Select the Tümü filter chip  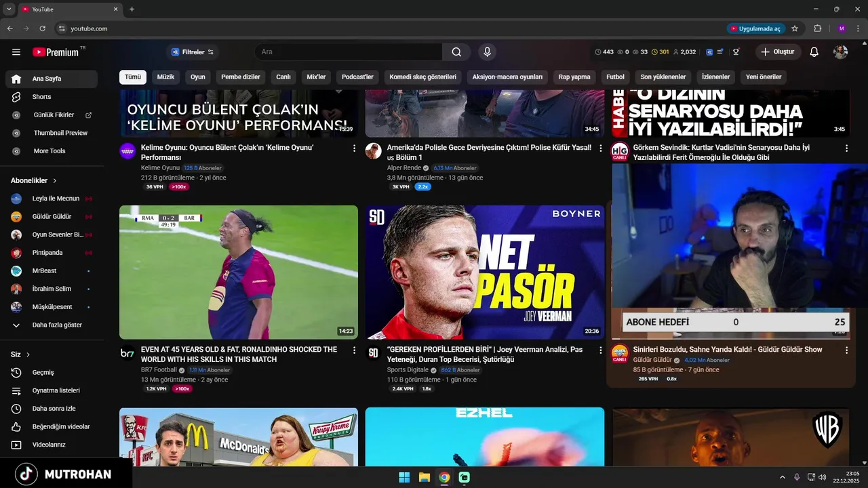point(133,77)
